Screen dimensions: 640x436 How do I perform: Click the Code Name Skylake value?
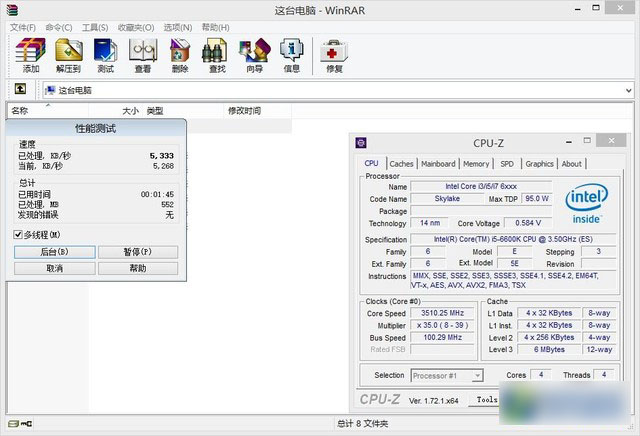pyautogui.click(x=447, y=199)
